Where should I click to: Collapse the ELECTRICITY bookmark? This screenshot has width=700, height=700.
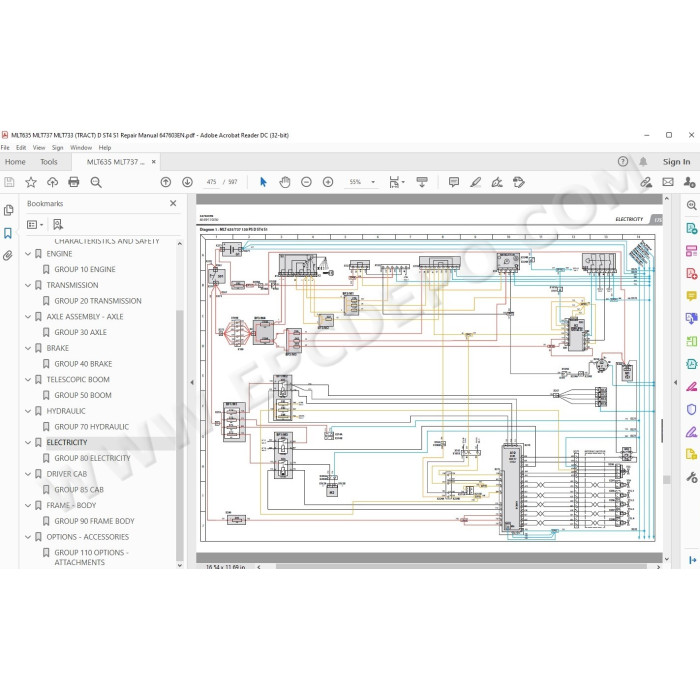[x=28, y=443]
